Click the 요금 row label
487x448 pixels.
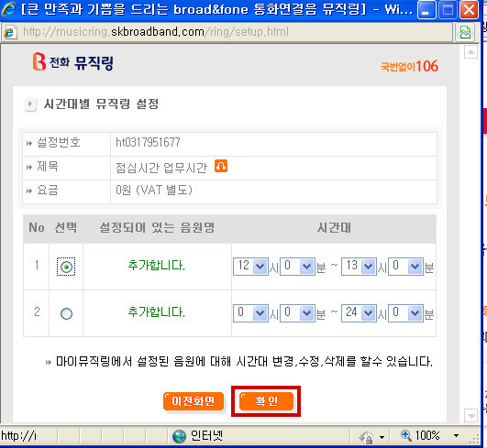click(x=48, y=190)
